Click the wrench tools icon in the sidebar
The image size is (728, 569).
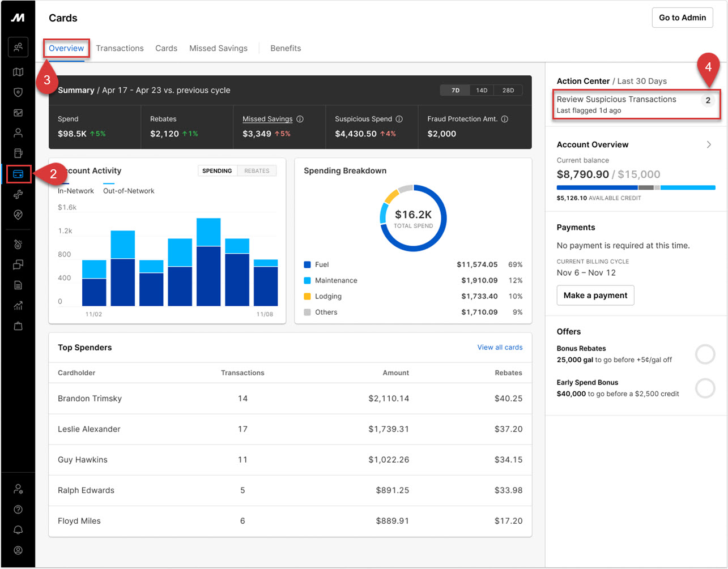tap(19, 194)
